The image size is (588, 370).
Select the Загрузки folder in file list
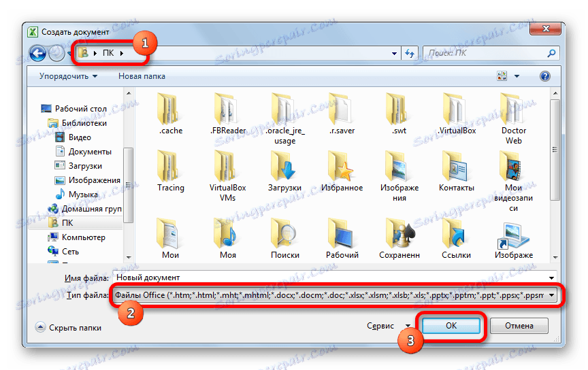tap(284, 171)
